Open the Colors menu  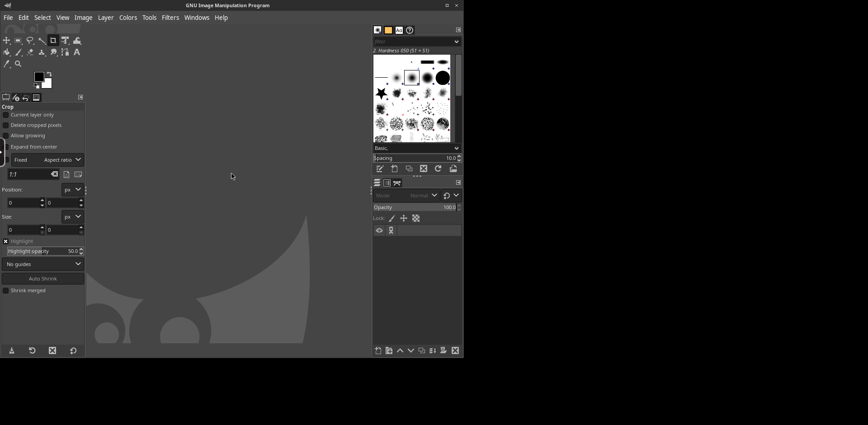coord(128,18)
